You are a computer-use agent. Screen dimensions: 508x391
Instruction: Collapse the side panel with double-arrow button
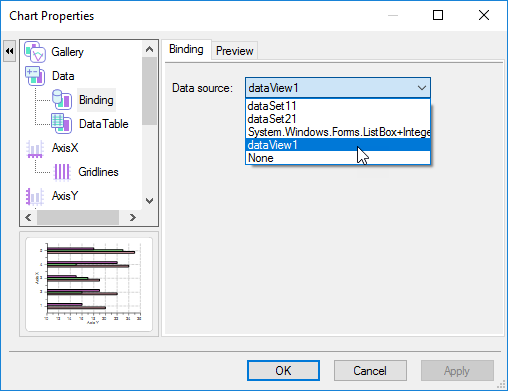coord(9,51)
